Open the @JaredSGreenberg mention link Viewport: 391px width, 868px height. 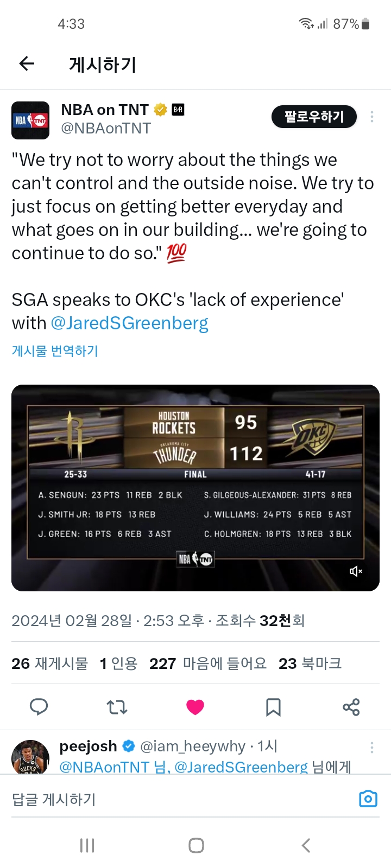(x=129, y=323)
